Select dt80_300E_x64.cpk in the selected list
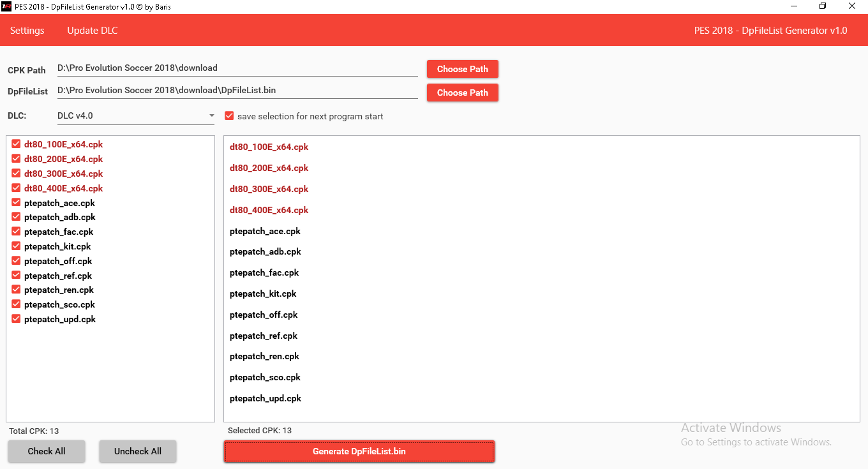868x469 pixels. coord(269,189)
